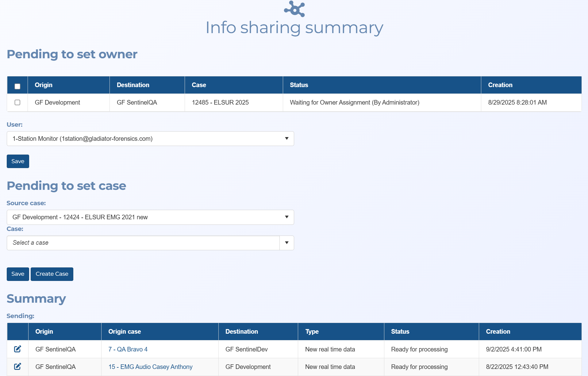Image resolution: width=588 pixels, height=376 pixels.
Task: Toggle the select-all checkbox in table header
Action: click(x=17, y=86)
